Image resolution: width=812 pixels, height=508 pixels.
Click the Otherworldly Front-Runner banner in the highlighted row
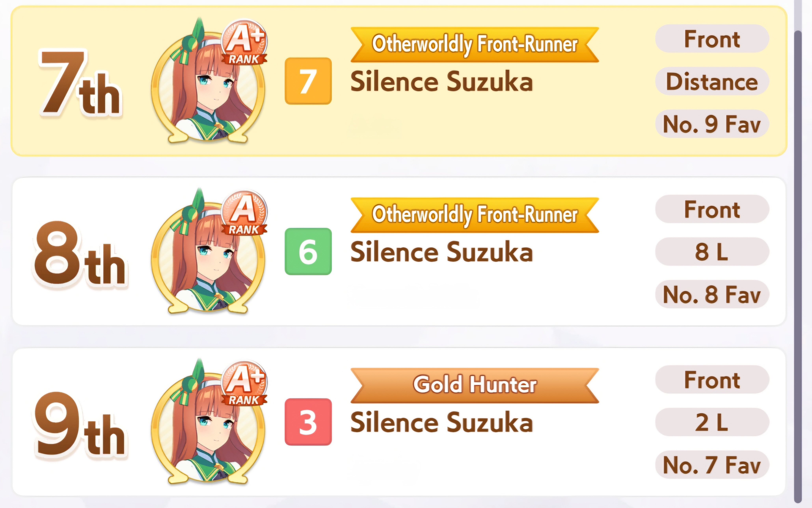pyautogui.click(x=475, y=45)
